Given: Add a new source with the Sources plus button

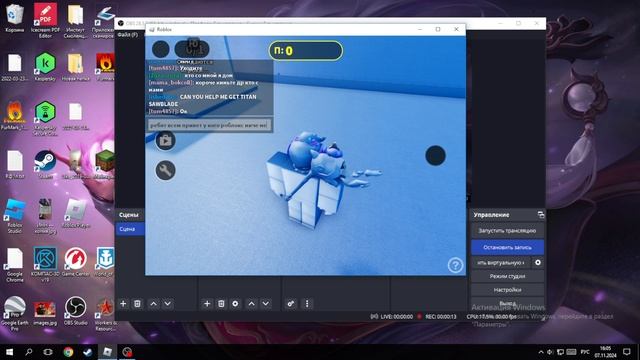Looking at the screenshot, I should [207, 304].
